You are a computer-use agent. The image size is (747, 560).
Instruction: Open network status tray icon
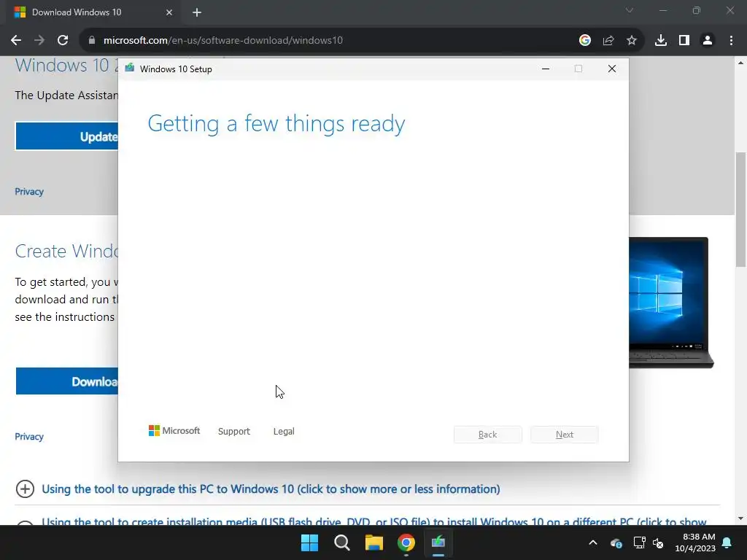pos(639,542)
